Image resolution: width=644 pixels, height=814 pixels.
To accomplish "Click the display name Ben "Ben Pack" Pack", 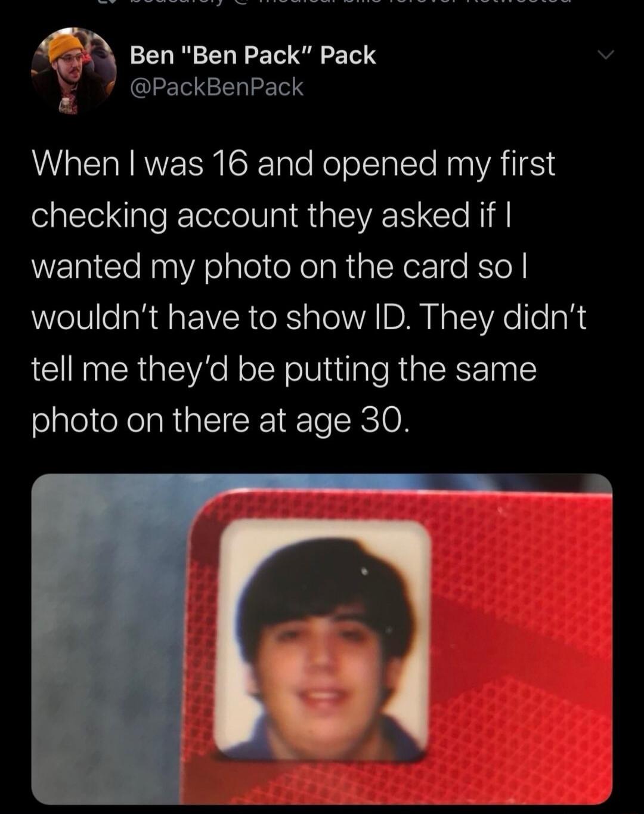I will click(x=253, y=55).
